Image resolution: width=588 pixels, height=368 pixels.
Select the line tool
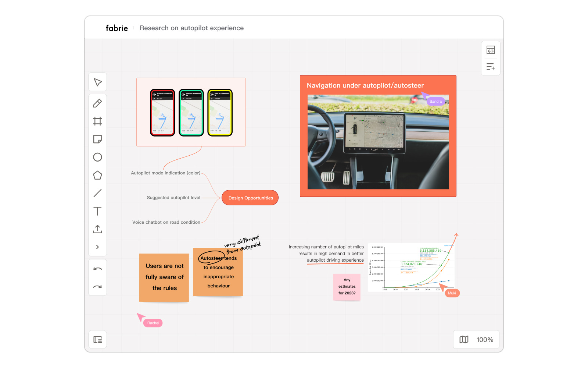97,193
